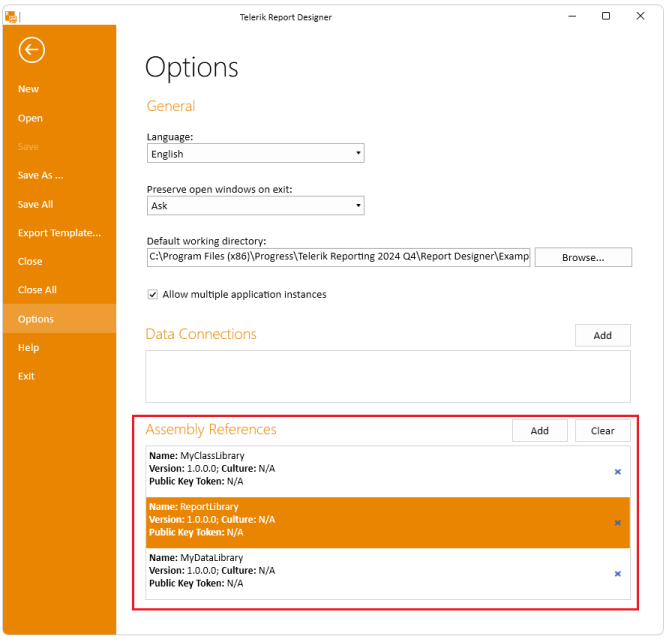Open Preserve open windows on exit dropdown
The image size is (670, 641).
(x=256, y=206)
